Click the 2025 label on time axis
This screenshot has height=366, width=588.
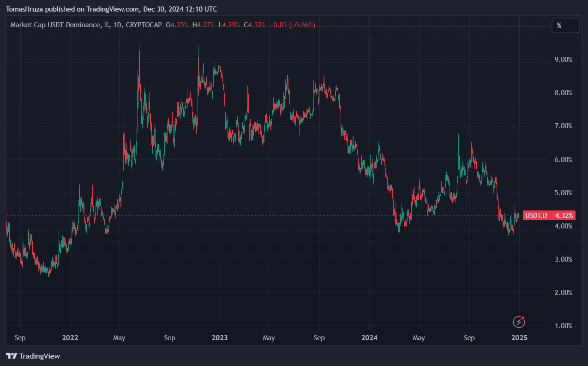(x=519, y=338)
